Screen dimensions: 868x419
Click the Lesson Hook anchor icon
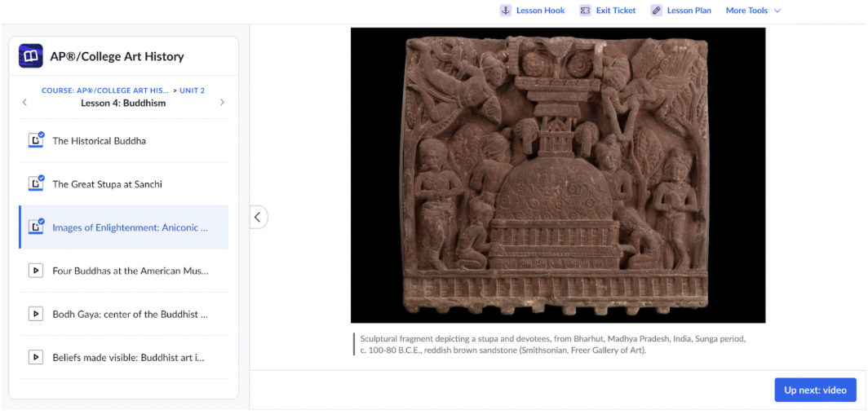tap(506, 11)
